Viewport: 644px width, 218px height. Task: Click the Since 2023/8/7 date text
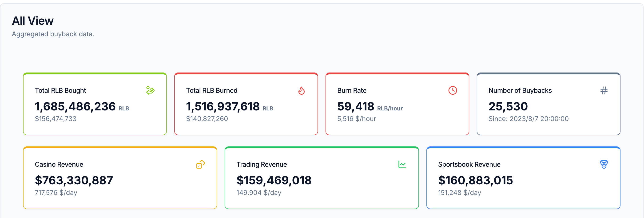(529, 119)
